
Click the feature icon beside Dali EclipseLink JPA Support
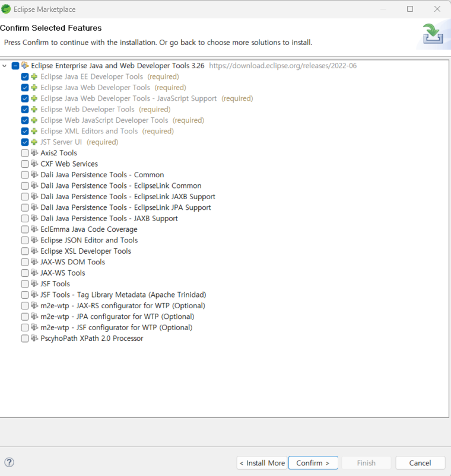[x=34, y=207]
